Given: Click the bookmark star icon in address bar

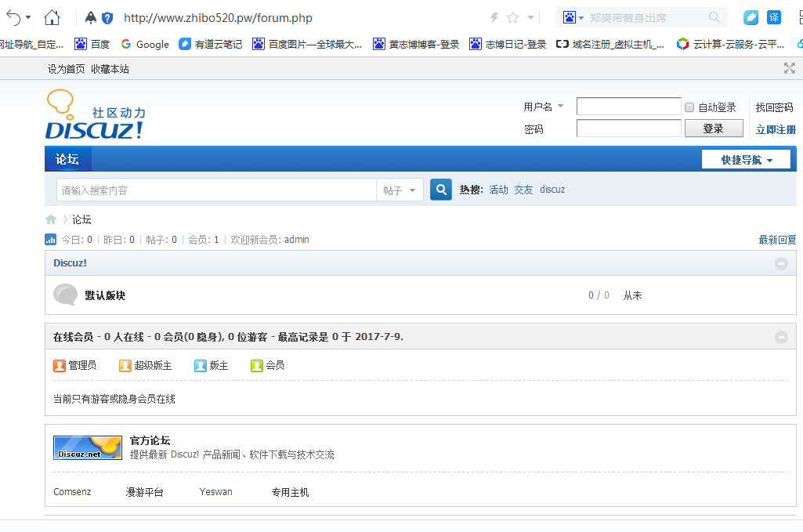Looking at the screenshot, I should (512, 17).
